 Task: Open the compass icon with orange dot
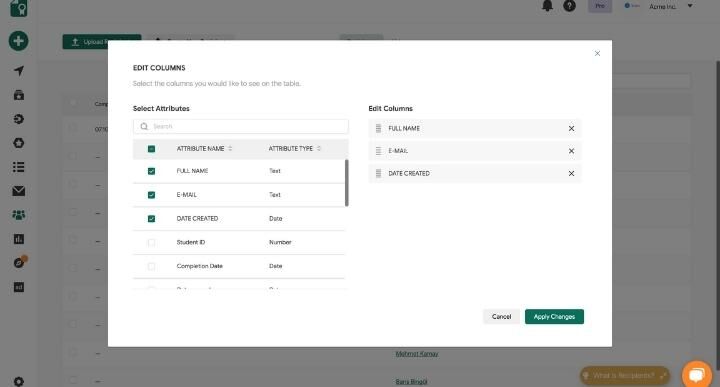[19, 262]
